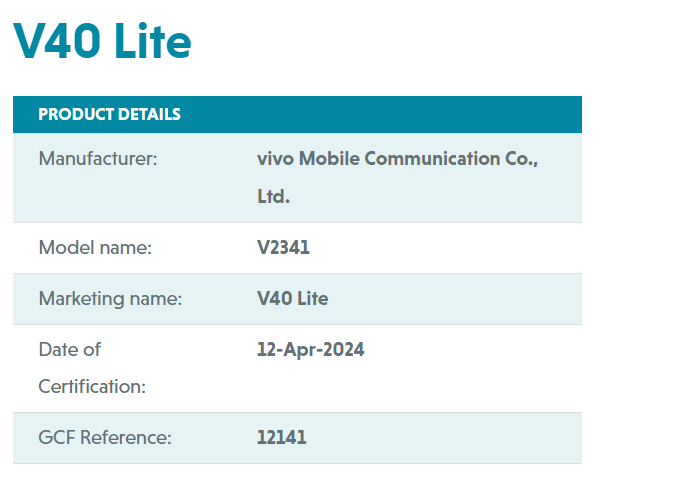Click the word DETAILS in header bar

(x=149, y=114)
